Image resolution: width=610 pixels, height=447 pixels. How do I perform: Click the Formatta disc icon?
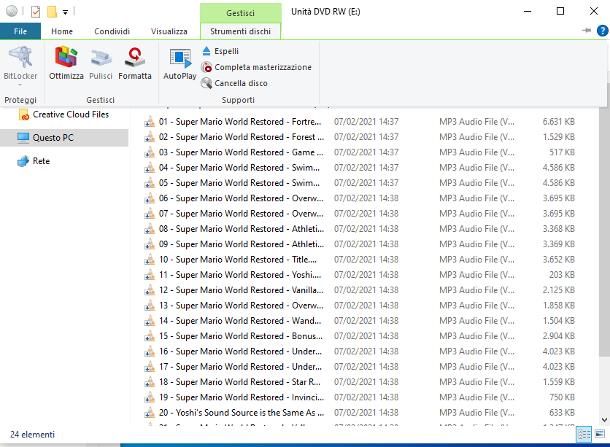135,62
